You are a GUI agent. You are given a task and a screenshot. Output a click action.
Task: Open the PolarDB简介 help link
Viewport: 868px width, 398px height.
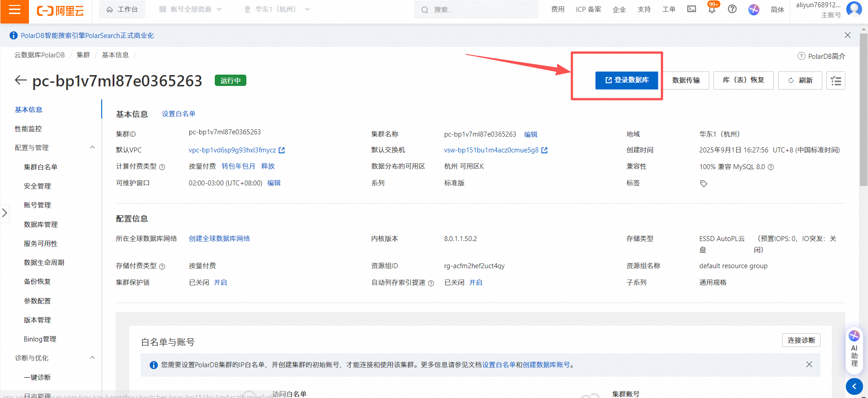pos(821,56)
